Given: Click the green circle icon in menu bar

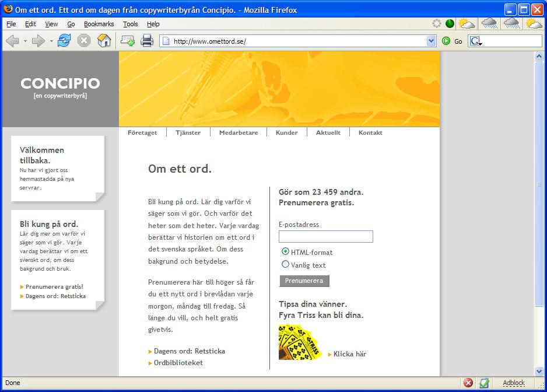Looking at the screenshot, I should 450,24.
